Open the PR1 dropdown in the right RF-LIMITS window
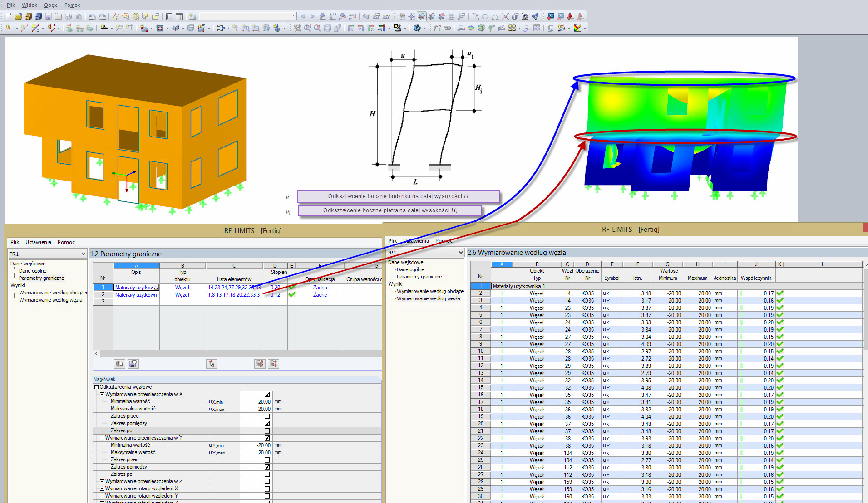Image resolution: width=868 pixels, height=503 pixels. (461, 253)
